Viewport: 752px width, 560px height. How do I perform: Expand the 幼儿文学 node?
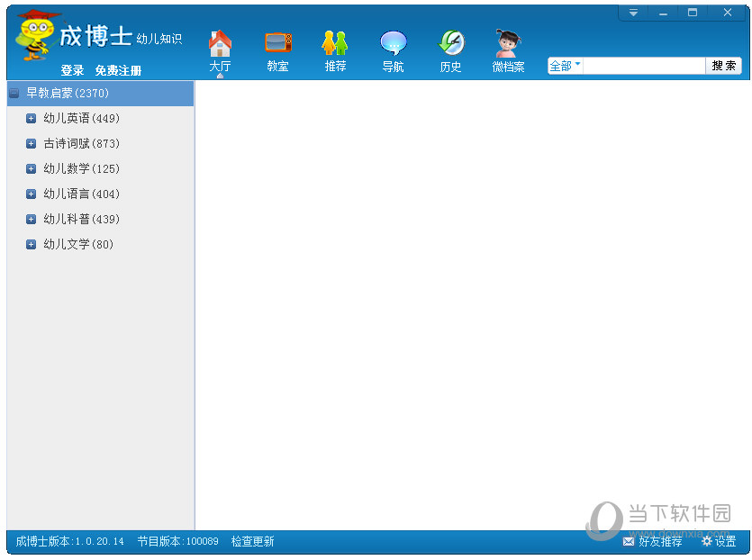pos(32,245)
